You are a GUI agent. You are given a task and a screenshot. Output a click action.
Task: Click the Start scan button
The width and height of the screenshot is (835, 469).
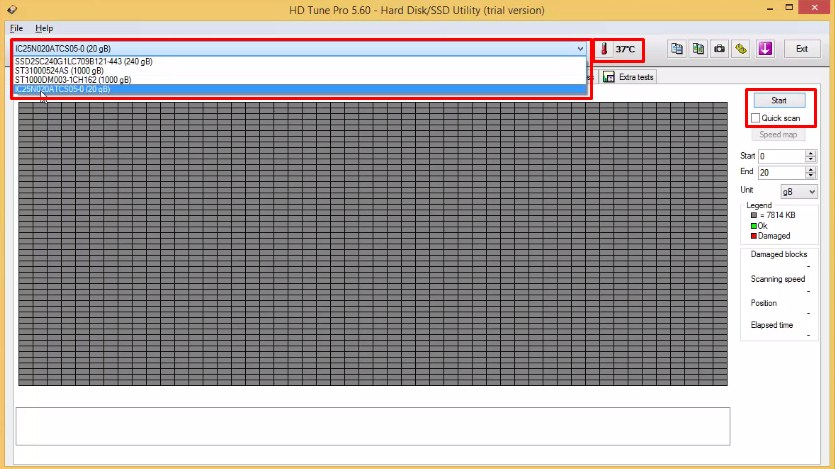pyautogui.click(x=779, y=100)
